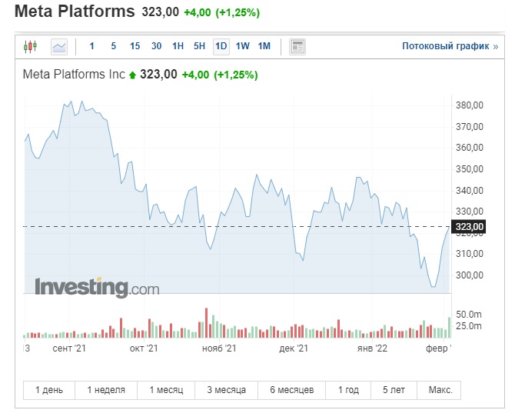Toggle the news overlay icon in toolbar
The height and width of the screenshot is (420, 515).
297,46
